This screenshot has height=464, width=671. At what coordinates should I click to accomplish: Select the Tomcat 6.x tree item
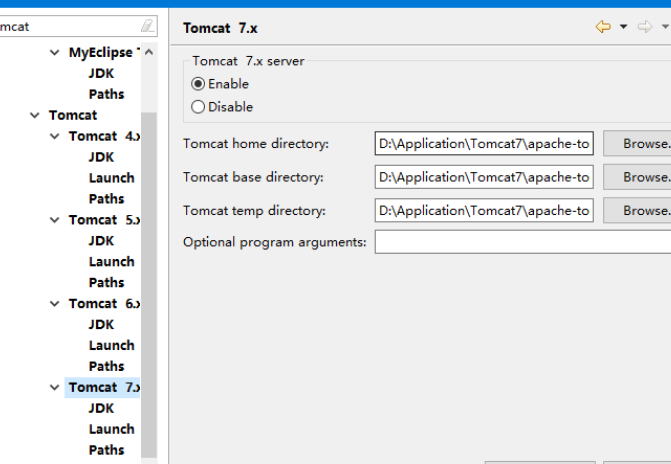104,303
